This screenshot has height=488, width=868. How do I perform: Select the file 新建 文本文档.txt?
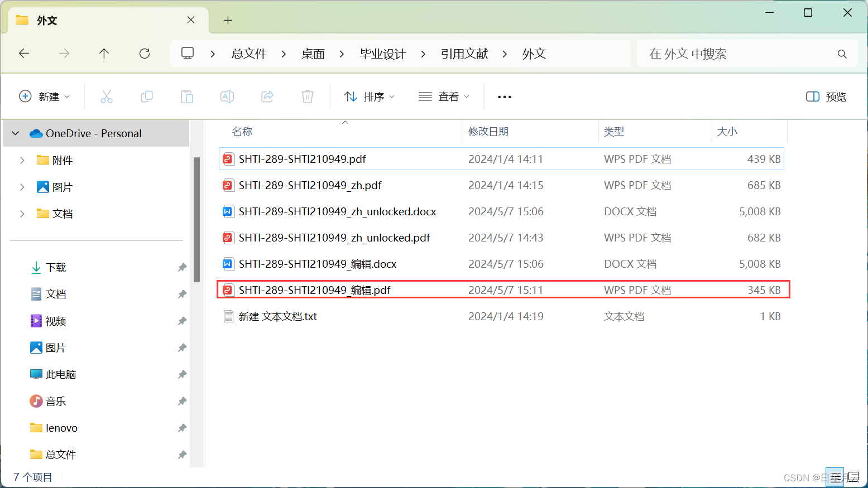[501, 316]
